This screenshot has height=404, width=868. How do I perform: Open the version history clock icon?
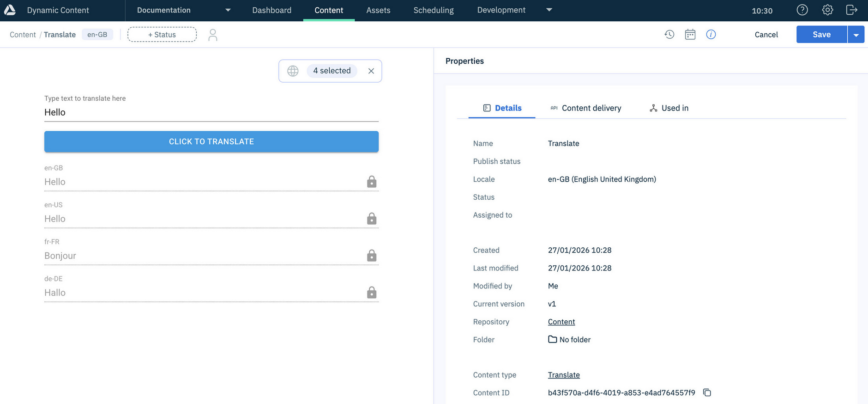(669, 34)
